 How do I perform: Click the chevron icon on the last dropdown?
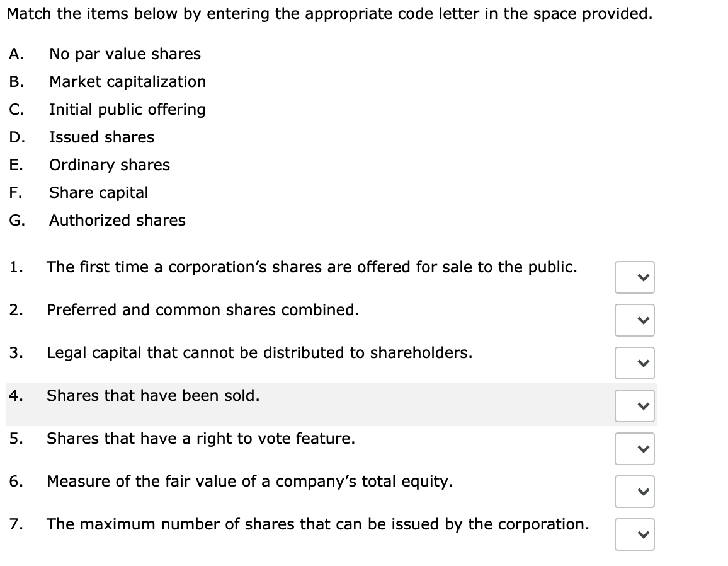(634, 534)
